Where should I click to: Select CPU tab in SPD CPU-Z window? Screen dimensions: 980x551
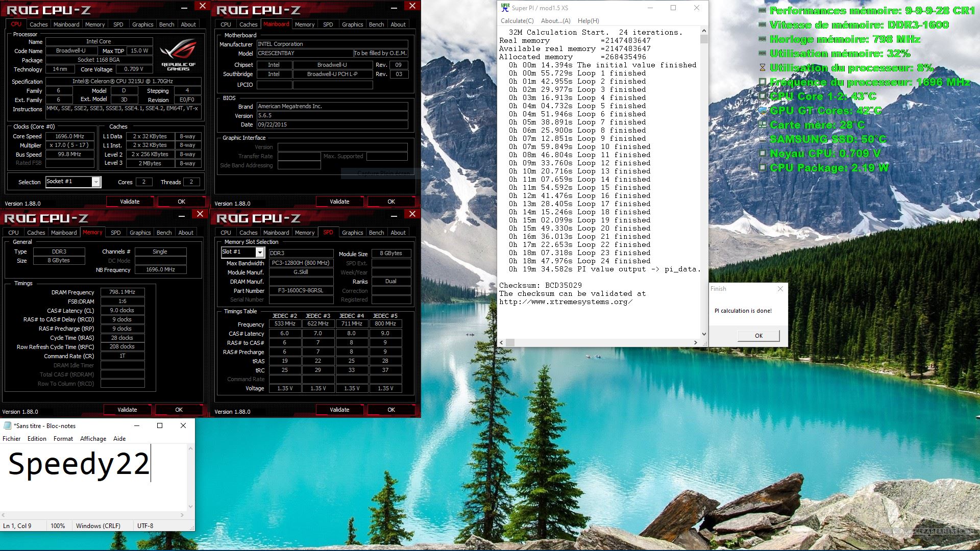point(226,233)
